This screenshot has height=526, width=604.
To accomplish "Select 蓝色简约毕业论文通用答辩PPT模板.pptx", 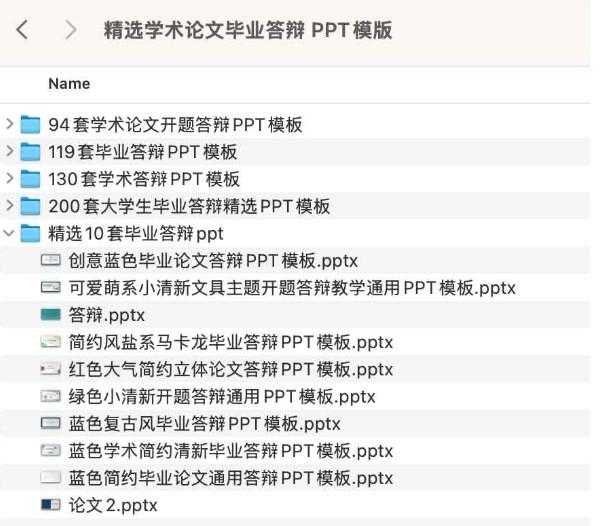I will tap(231, 478).
